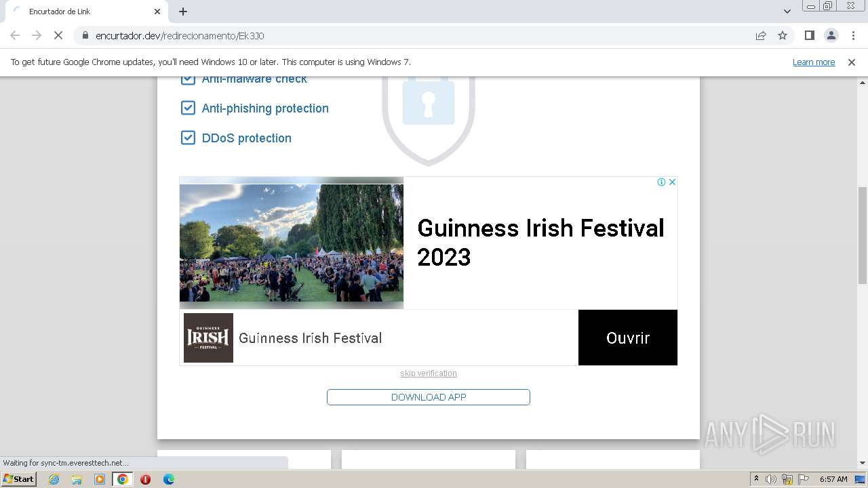
Task: Click taskbar clock 6:57 AM
Action: 833,479
